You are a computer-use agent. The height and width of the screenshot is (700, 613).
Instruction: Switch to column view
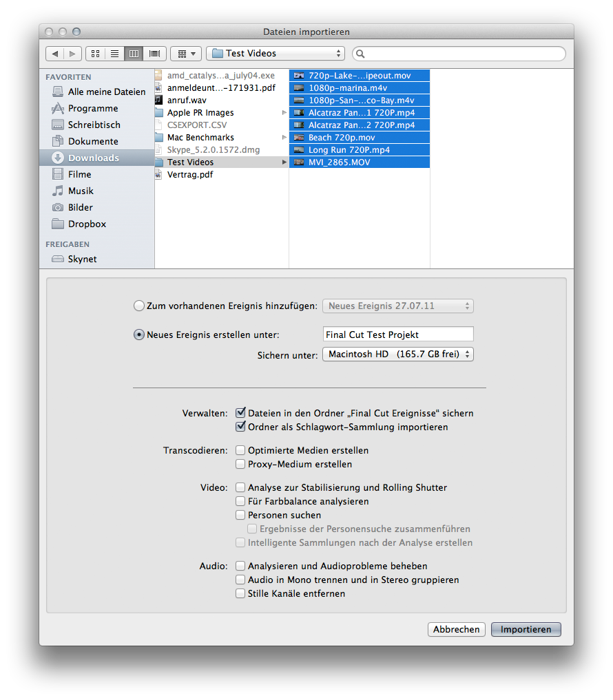[x=134, y=54]
